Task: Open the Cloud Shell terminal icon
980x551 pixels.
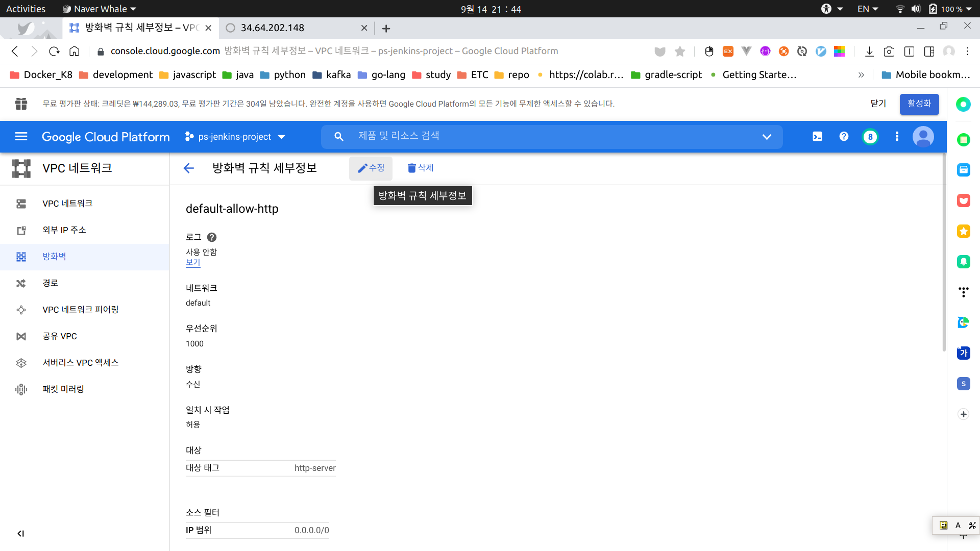Action: (x=817, y=136)
